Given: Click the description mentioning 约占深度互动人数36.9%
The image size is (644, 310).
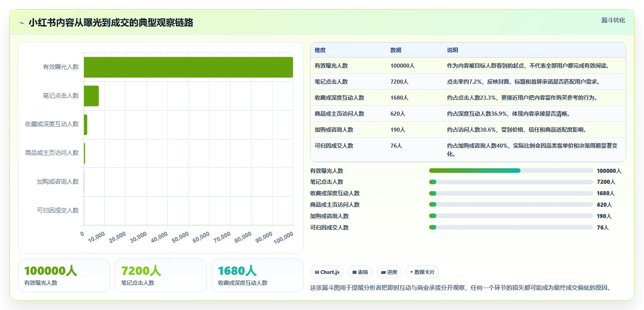Looking at the screenshot, I should 508,114.
